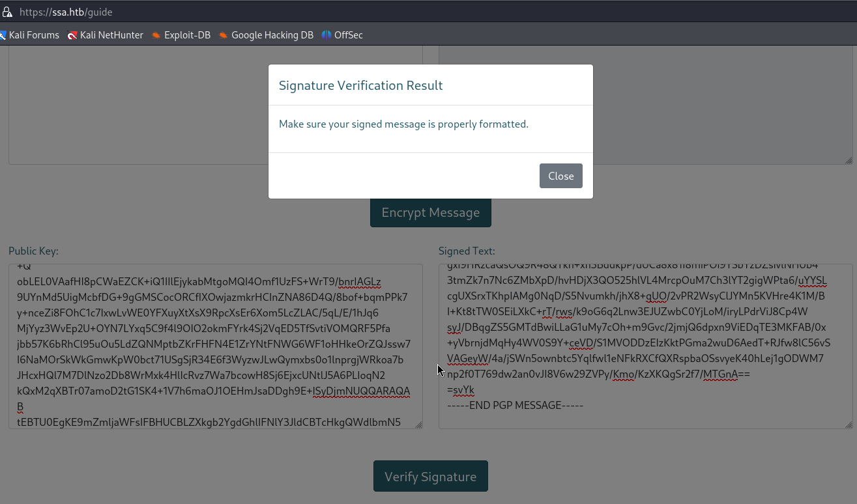The image size is (857, 504).
Task: Open the Kali Forums bookmark
Action: (30, 35)
